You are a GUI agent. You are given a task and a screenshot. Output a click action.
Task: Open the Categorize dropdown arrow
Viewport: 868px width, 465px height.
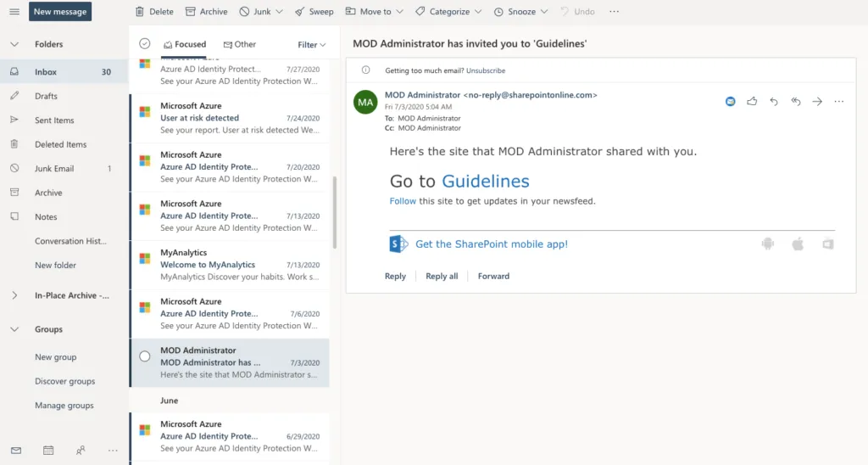click(x=478, y=12)
